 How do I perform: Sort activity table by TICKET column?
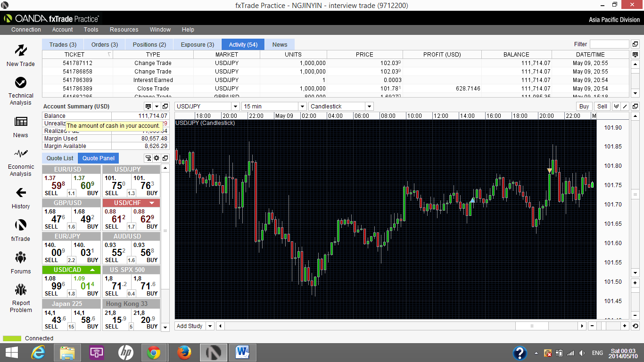[x=77, y=55]
